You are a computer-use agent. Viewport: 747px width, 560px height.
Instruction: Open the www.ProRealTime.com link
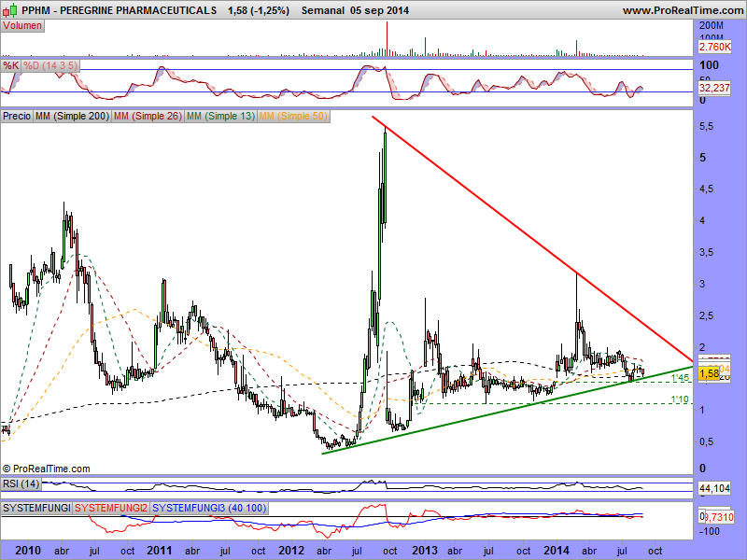pyautogui.click(x=684, y=10)
